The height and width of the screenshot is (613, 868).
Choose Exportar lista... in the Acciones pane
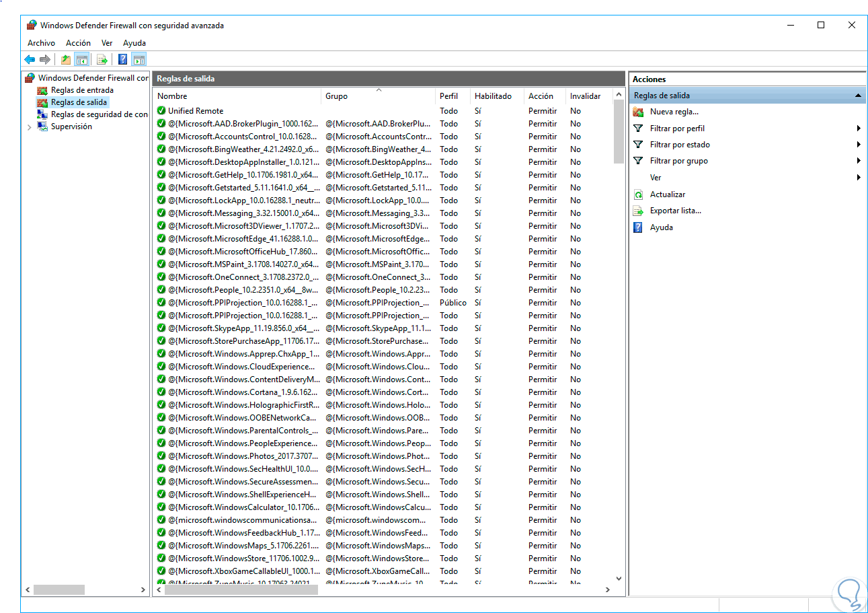coord(675,211)
